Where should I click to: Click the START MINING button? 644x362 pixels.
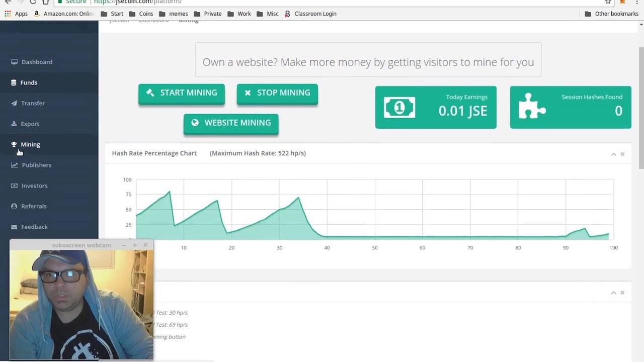click(x=182, y=94)
